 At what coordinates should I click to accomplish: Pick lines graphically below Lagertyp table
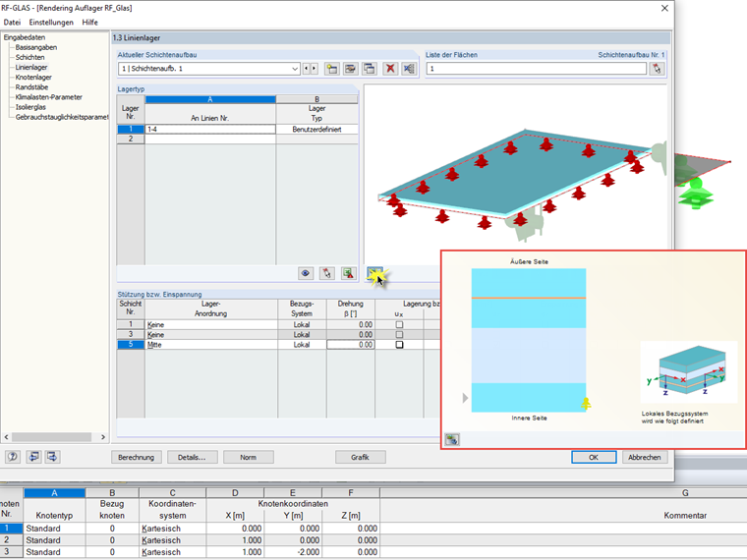(327, 273)
